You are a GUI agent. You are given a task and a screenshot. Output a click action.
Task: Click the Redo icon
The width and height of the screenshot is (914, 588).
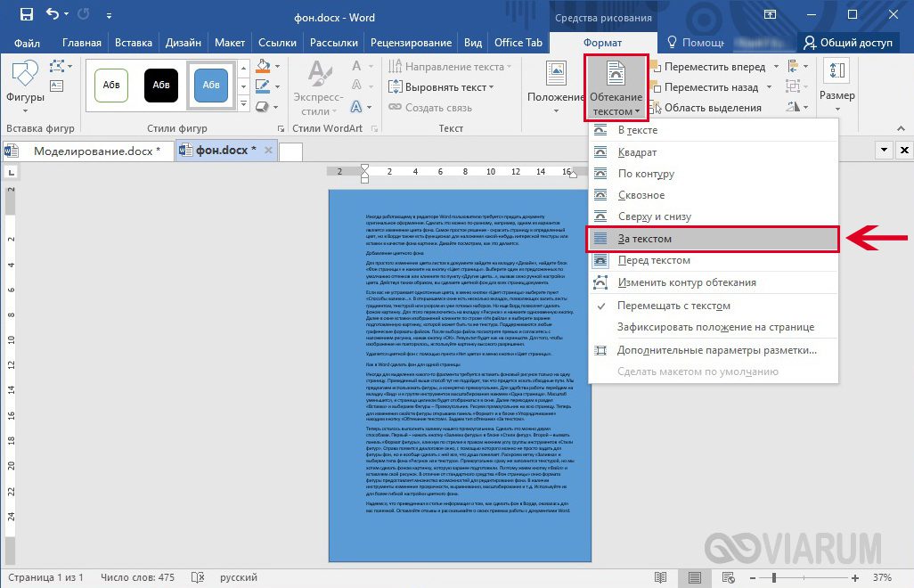click(84, 14)
